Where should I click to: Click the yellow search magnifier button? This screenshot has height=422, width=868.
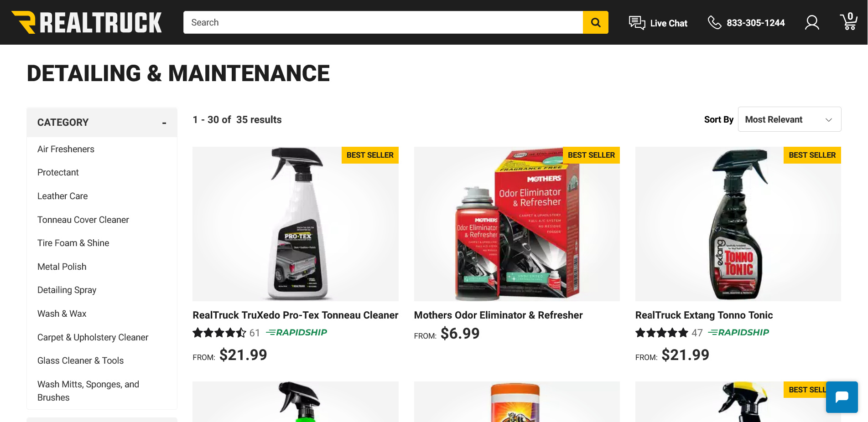point(595,22)
